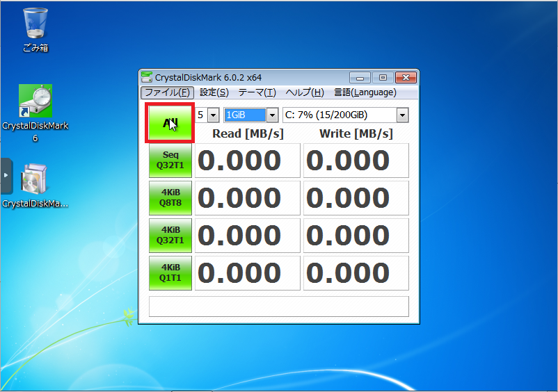Open the recycle bin (ごみ箱) desktop icon

[x=35, y=31]
